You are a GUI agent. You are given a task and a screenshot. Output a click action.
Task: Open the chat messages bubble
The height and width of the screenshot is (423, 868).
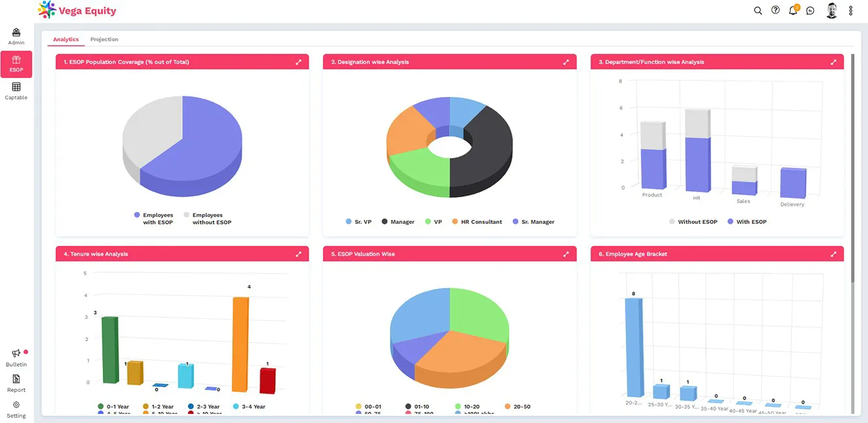click(810, 10)
